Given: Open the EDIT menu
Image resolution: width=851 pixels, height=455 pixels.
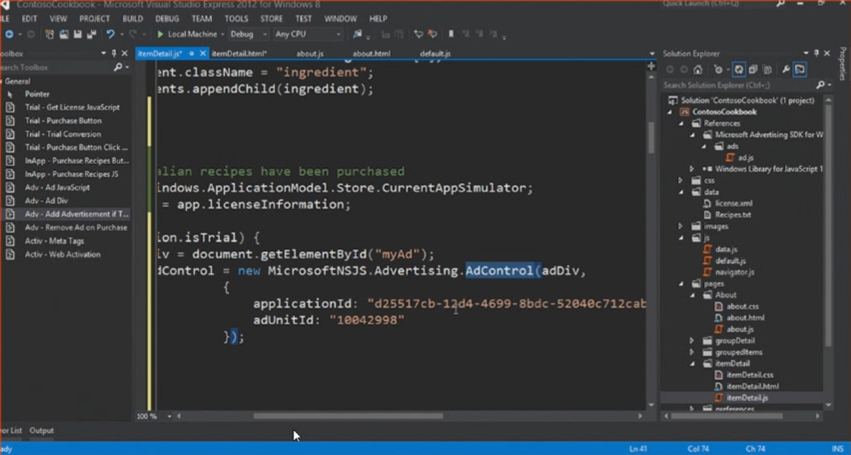Looking at the screenshot, I should 29,18.
